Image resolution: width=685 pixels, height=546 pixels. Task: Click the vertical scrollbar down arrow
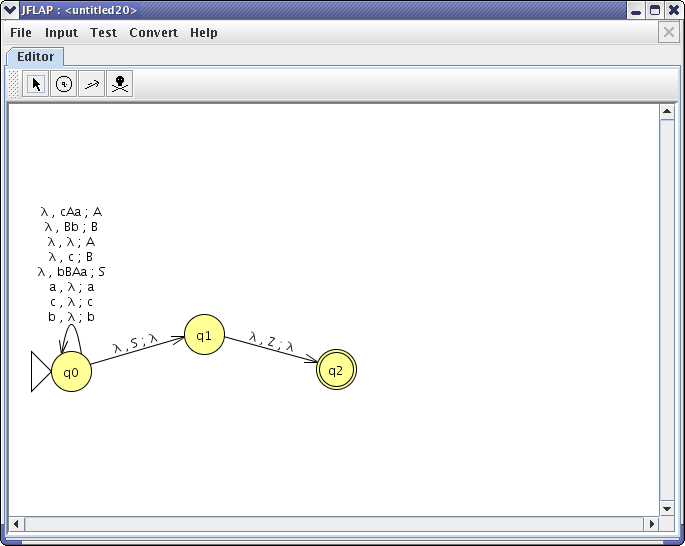pyautogui.click(x=667, y=508)
